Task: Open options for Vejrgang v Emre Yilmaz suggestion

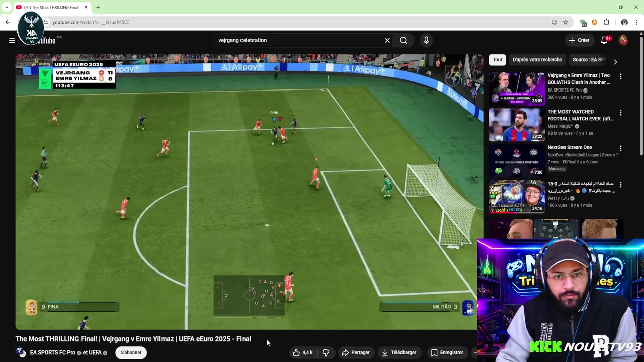Action: [621, 76]
